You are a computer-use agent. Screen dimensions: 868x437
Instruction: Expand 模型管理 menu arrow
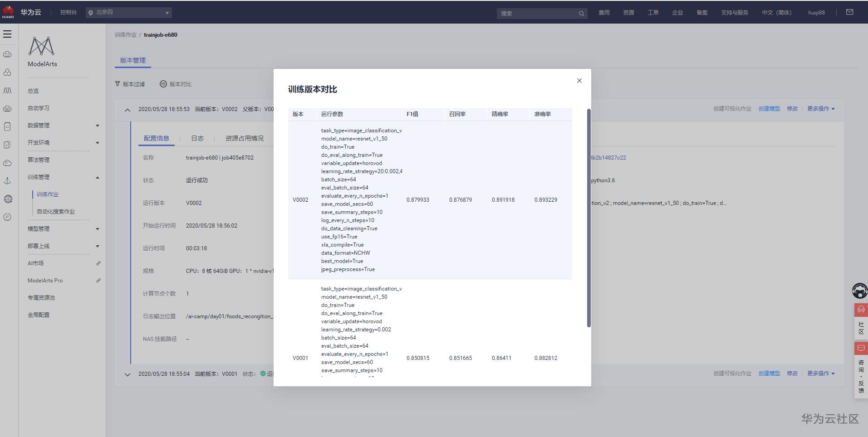tap(98, 229)
